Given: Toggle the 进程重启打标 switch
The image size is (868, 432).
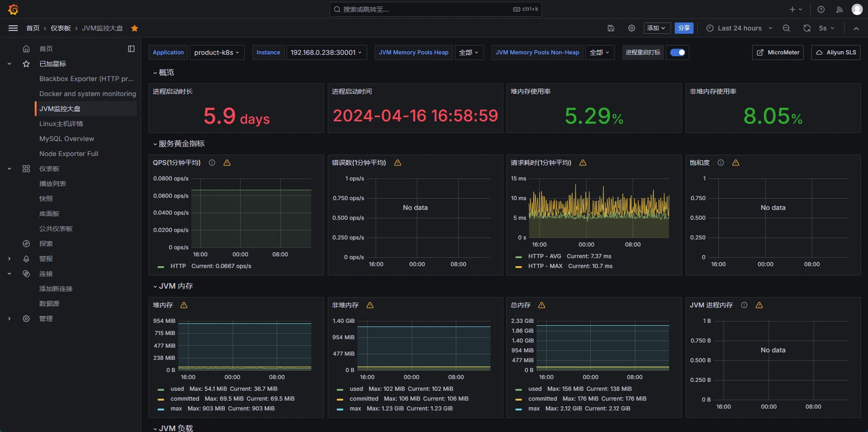Looking at the screenshot, I should pyautogui.click(x=678, y=52).
